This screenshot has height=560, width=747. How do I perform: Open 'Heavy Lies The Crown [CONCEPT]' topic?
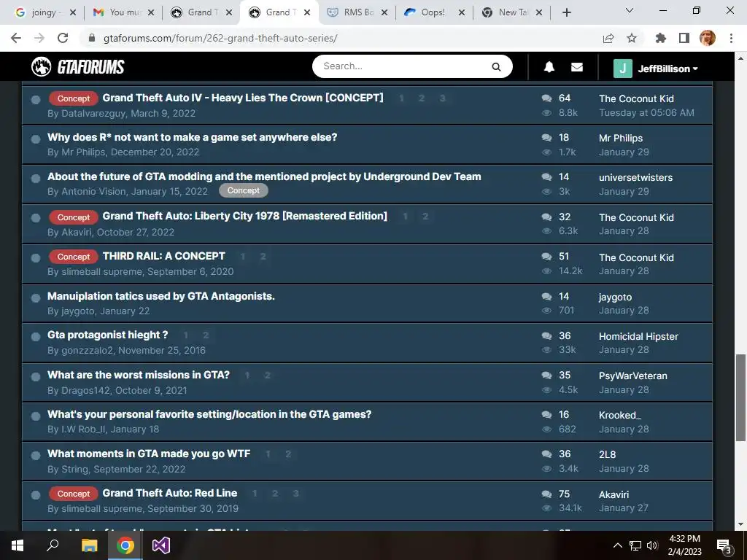(x=243, y=98)
